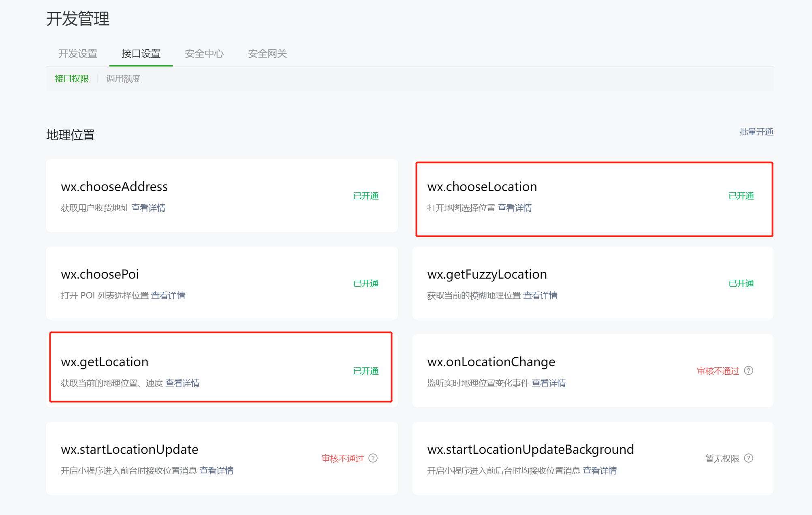Open 查看详情 for wx.choosePoi
This screenshot has width=812, height=515.
[168, 296]
